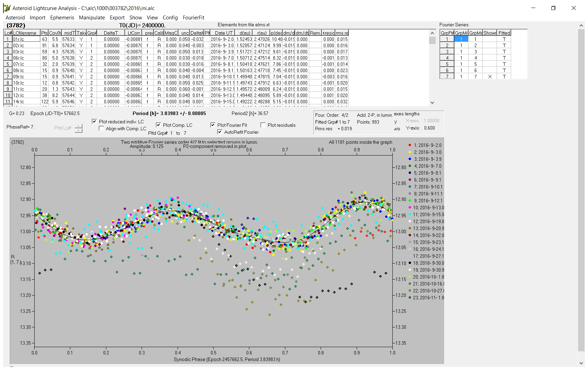Select highlighted GrpMi cell in Fourier row 1
This screenshot has width=588, height=370.
tap(461, 39)
